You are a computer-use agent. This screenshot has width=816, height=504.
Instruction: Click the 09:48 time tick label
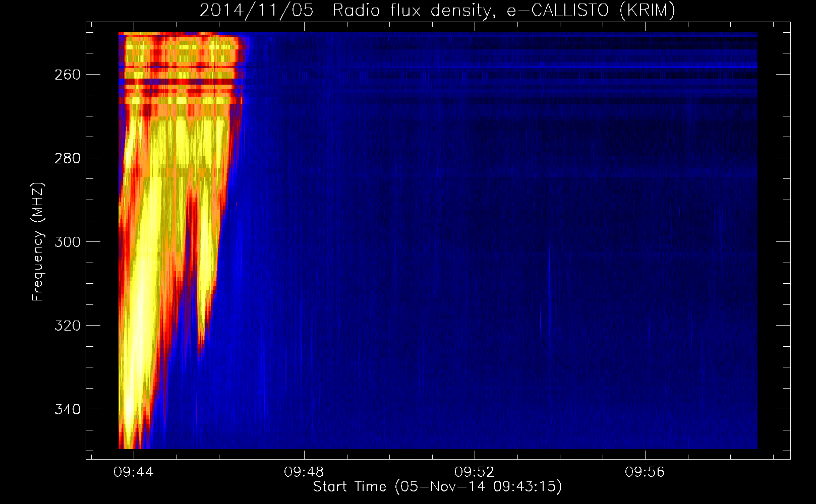coord(304,472)
